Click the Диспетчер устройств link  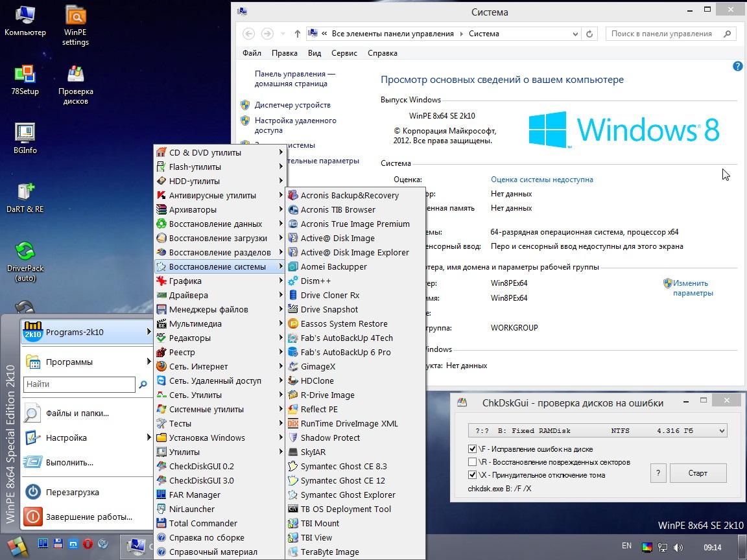pyautogui.click(x=292, y=105)
